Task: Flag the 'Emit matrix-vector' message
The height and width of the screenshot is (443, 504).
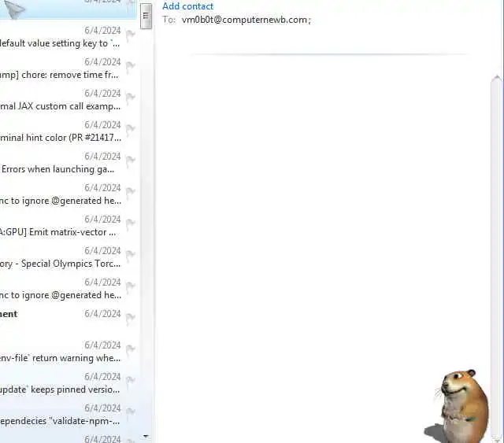Action: (130, 223)
